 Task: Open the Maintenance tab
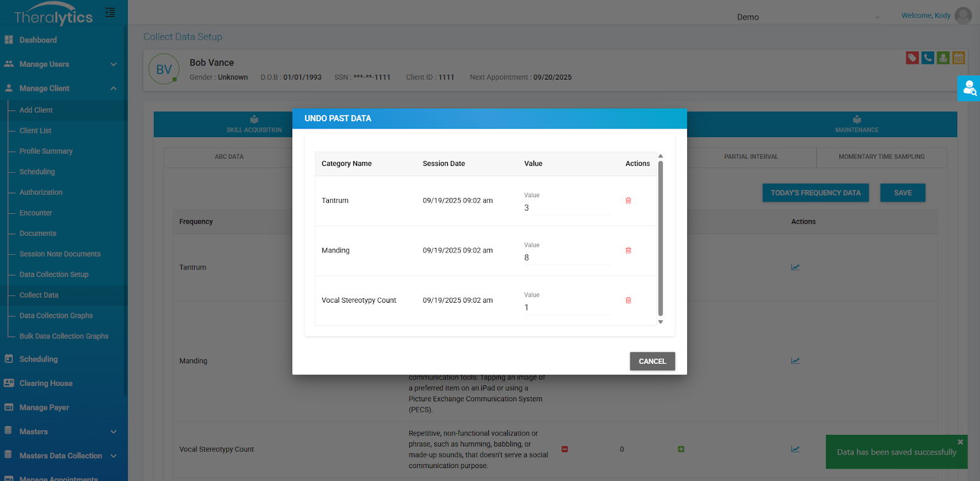coord(856,124)
